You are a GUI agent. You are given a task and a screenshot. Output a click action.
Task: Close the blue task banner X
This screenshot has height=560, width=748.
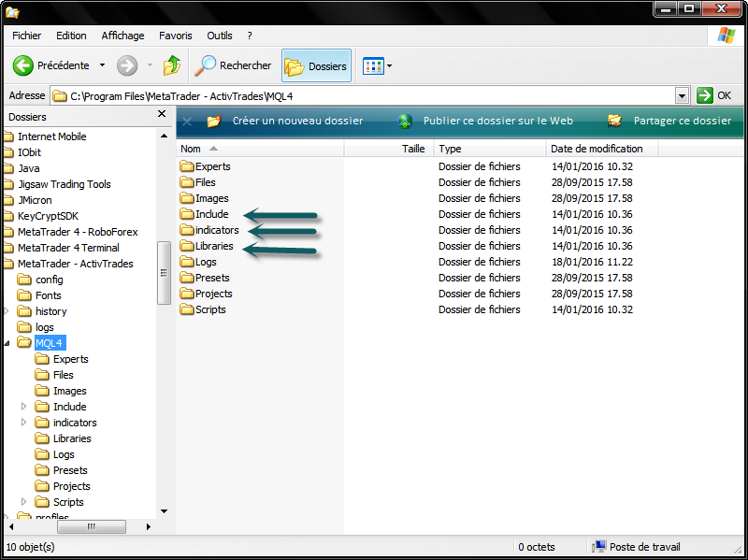point(186,122)
